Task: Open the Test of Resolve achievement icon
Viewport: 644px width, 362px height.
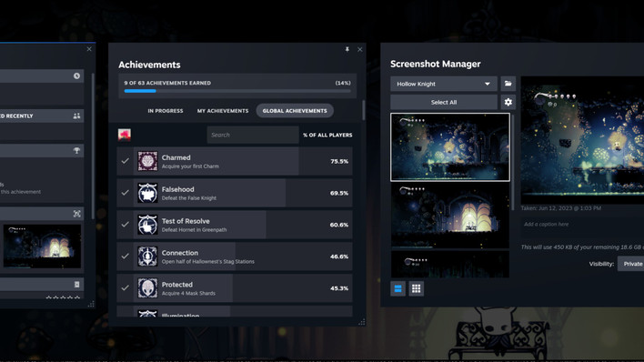Action: coord(147,225)
